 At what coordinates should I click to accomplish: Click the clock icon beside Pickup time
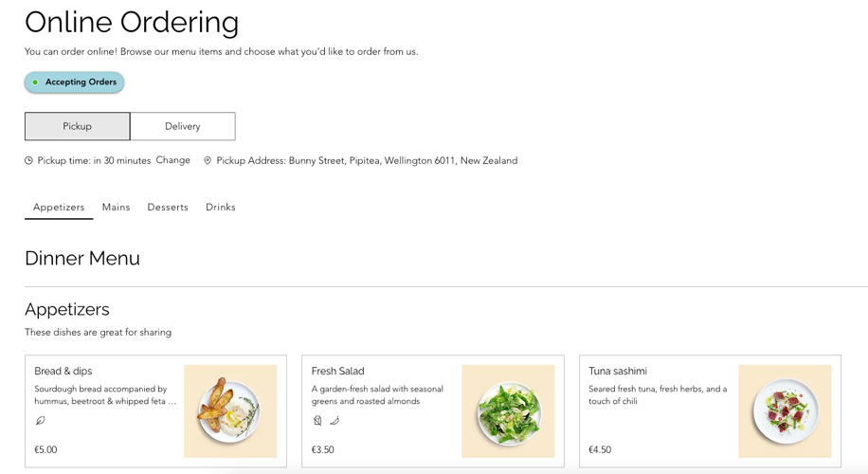28,160
